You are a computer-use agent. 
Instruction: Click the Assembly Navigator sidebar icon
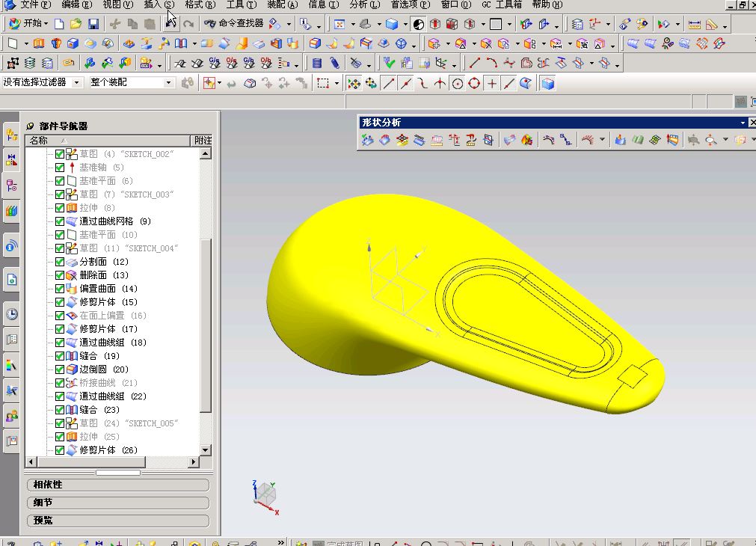click(x=11, y=135)
